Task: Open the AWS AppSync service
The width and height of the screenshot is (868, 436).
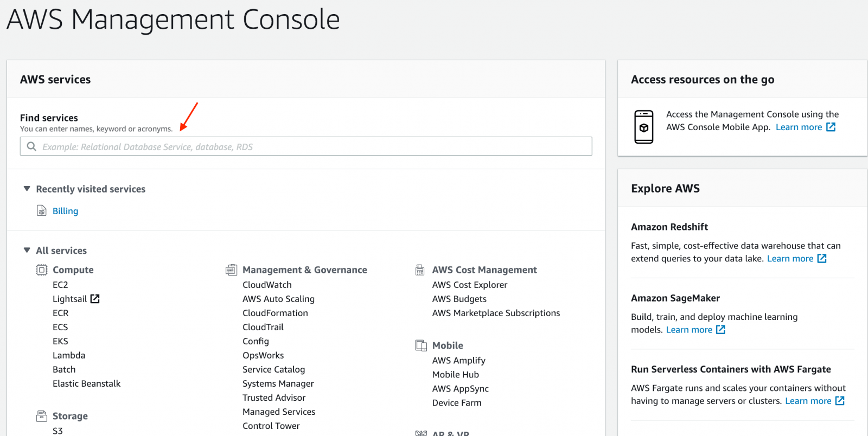Action: (461, 388)
